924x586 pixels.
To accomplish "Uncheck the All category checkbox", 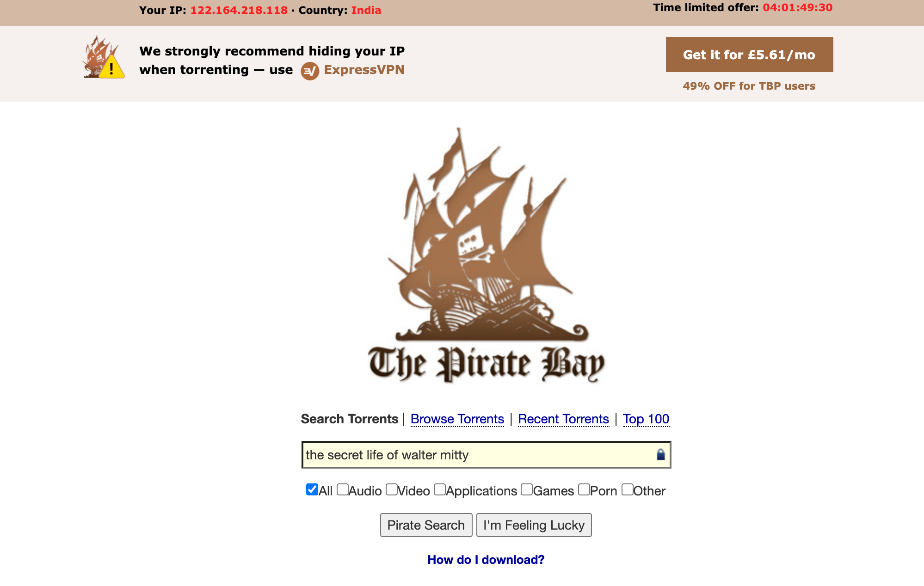I will tap(312, 489).
